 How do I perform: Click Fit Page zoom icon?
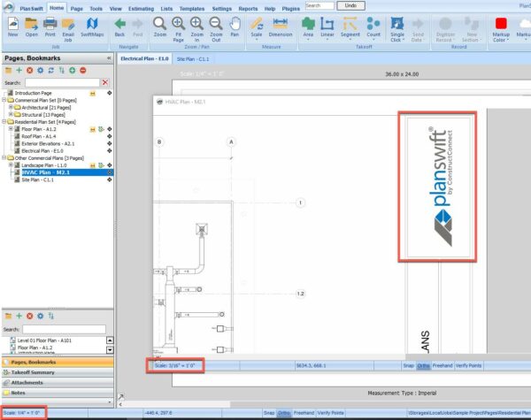coord(178,29)
